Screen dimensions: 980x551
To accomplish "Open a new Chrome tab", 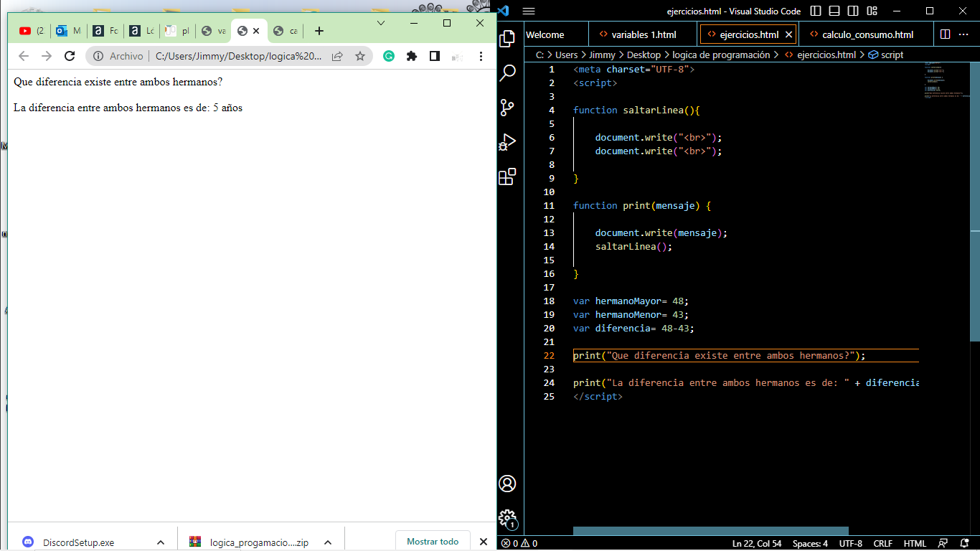I will click(319, 31).
